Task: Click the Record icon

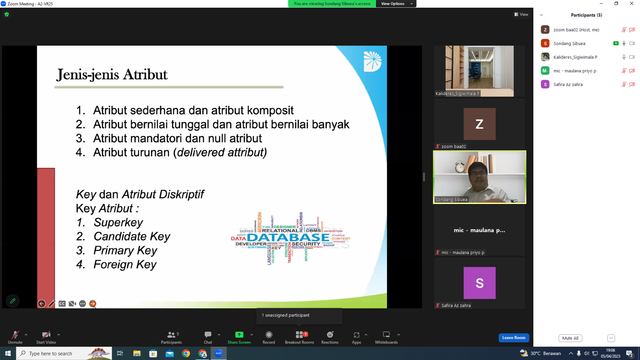Action: click(269, 335)
